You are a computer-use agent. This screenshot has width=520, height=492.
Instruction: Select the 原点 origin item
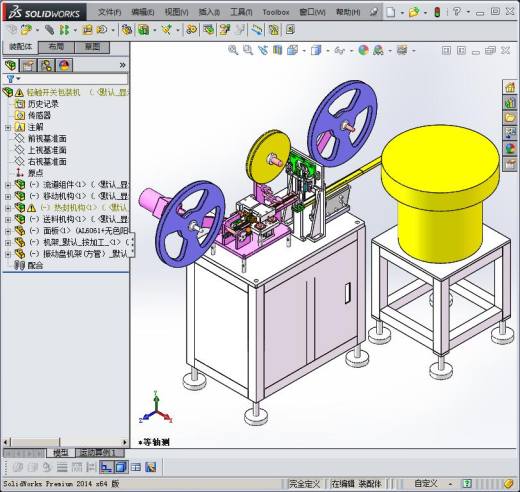click(36, 173)
